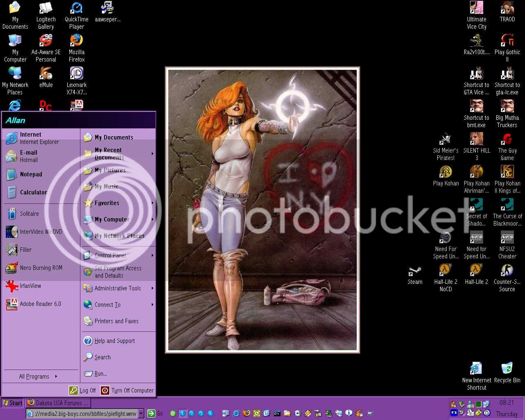Click the Log Off button

click(82, 390)
